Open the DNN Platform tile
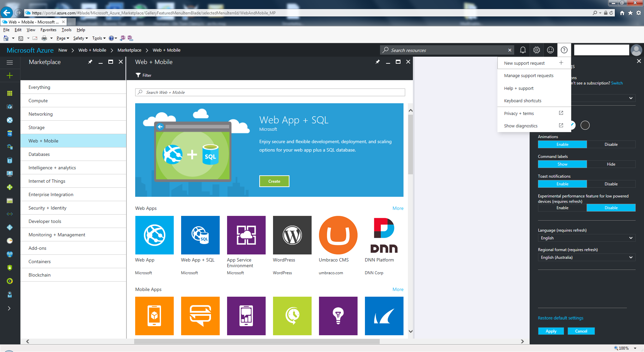 pyautogui.click(x=384, y=235)
